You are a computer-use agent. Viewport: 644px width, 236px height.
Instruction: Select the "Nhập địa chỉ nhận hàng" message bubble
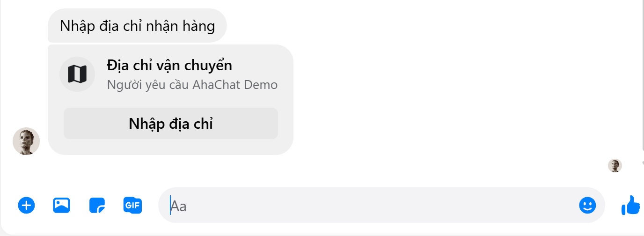137,26
